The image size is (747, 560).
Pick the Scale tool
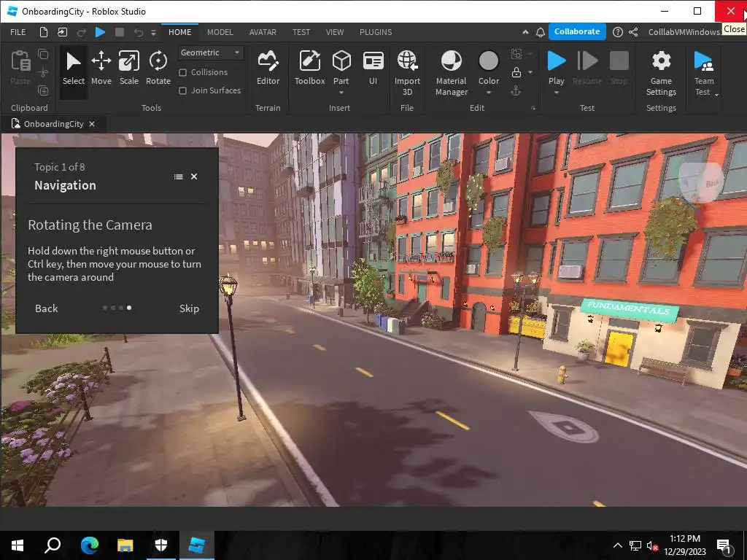pyautogui.click(x=128, y=69)
